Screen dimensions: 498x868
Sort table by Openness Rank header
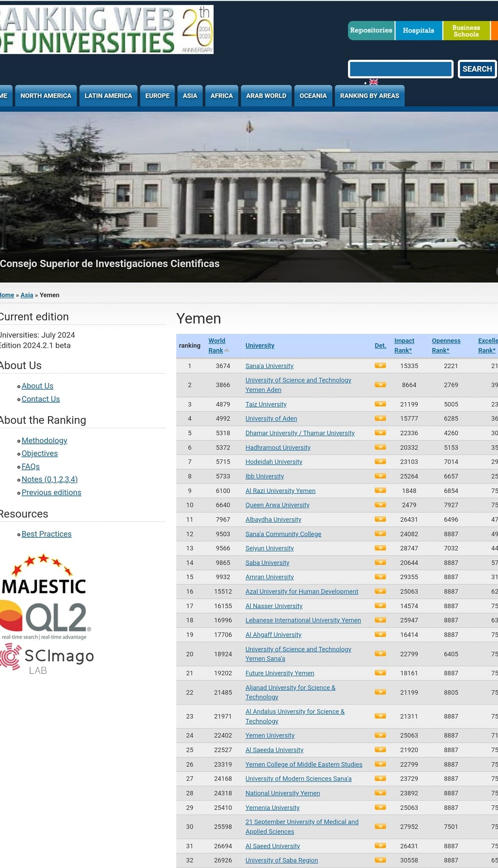click(446, 345)
